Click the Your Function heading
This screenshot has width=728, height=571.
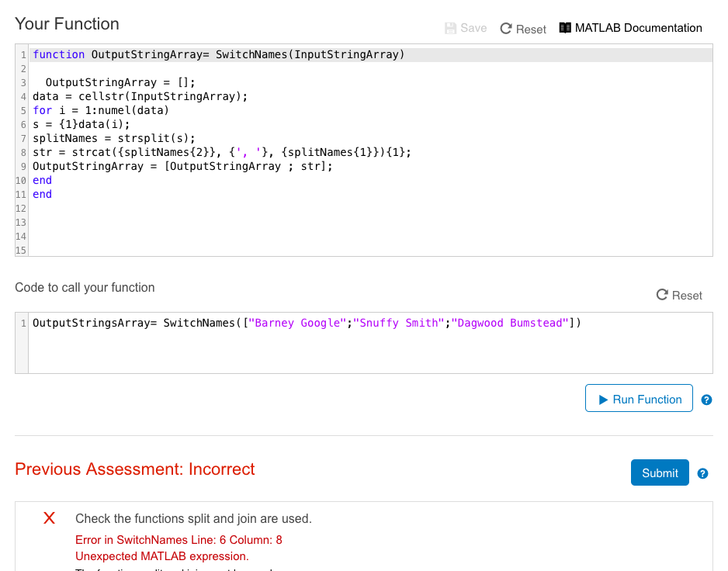pos(67,24)
